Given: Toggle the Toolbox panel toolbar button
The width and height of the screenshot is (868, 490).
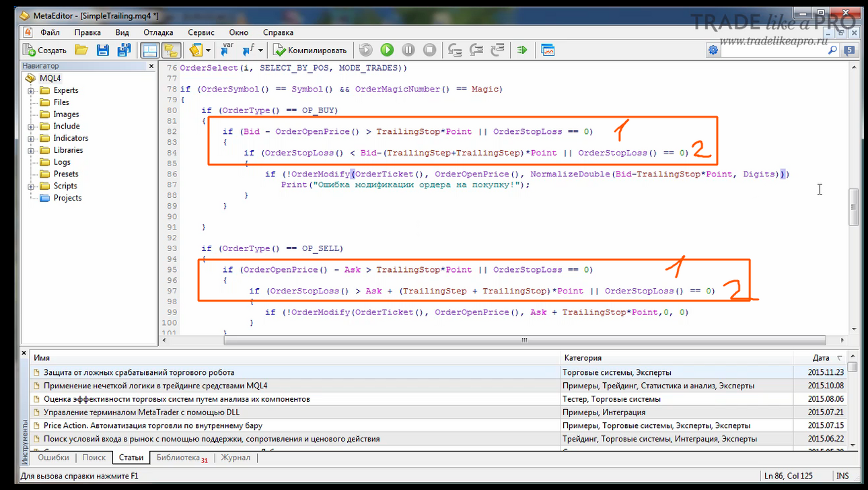Looking at the screenshot, I should (x=171, y=50).
